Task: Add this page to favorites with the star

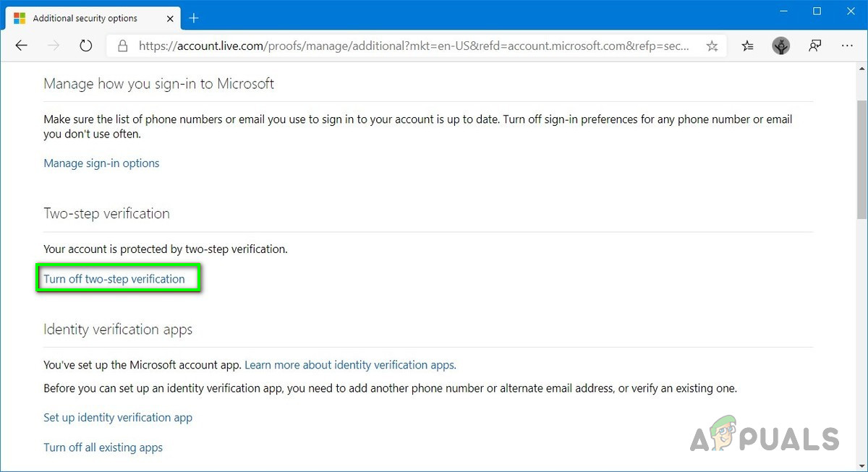Action: click(712, 46)
